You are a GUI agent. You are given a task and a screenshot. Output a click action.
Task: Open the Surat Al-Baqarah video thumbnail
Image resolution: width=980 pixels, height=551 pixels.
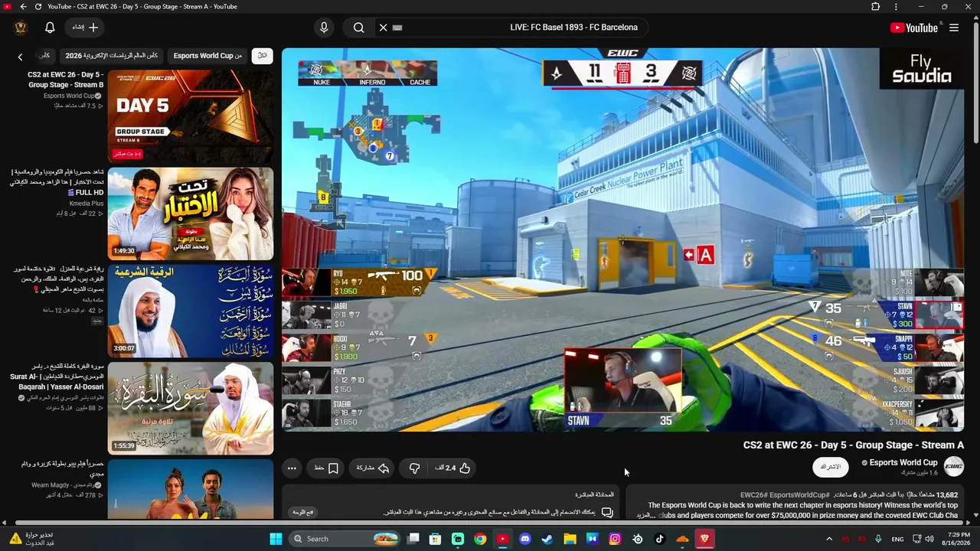pos(191,409)
